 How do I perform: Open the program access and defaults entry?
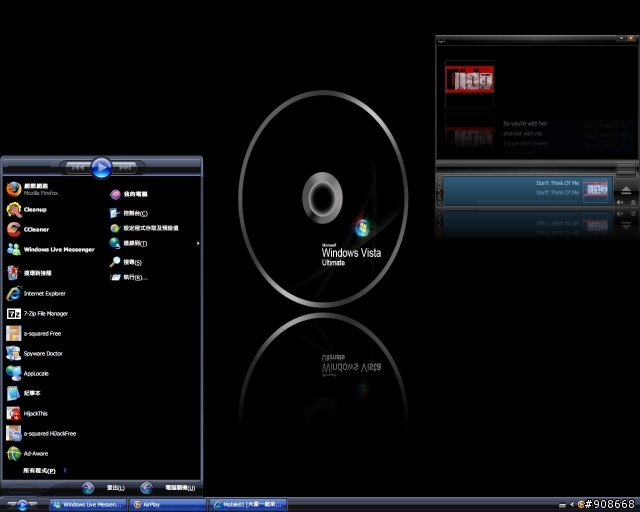click(x=144, y=228)
